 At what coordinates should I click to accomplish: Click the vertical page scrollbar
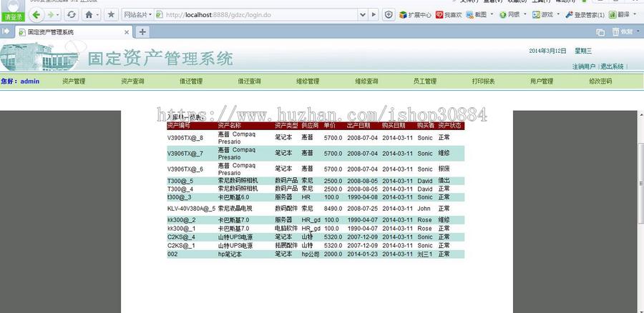pyautogui.click(x=640, y=183)
